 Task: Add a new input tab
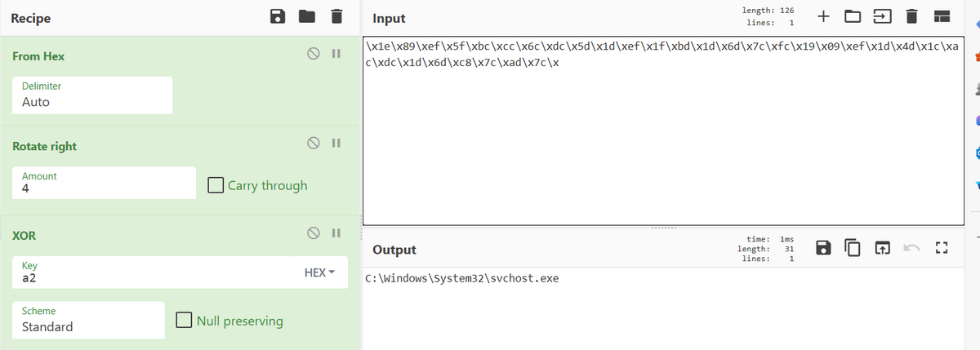tap(824, 16)
